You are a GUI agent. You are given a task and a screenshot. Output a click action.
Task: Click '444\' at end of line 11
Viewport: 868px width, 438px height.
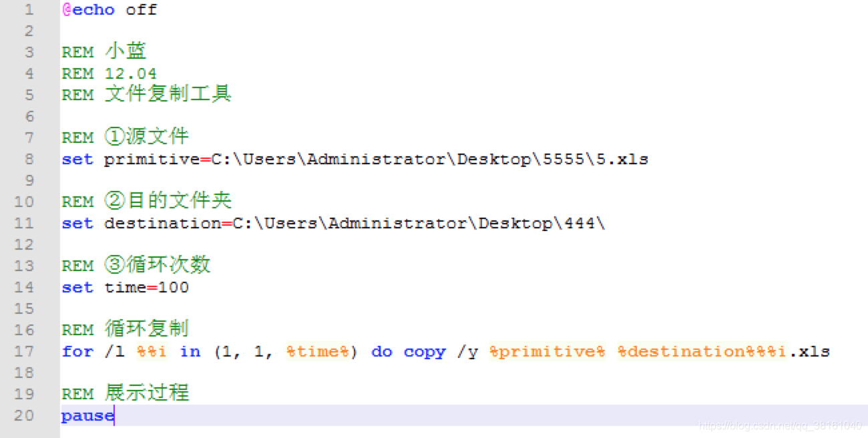point(585,224)
